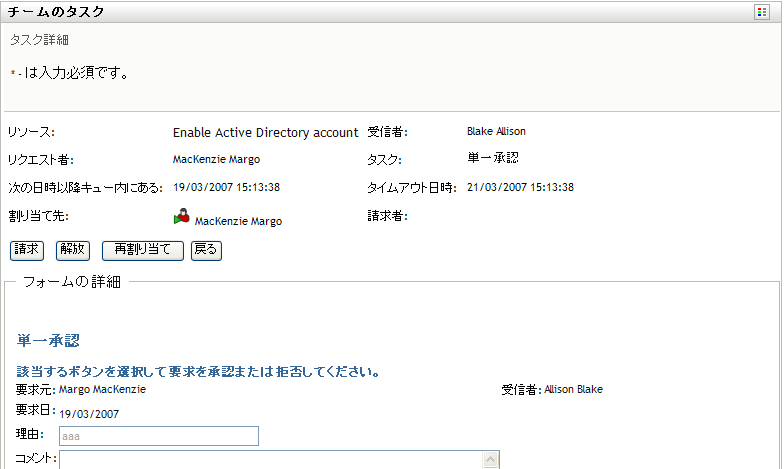Click the 単一承認 form heading
The image size is (784, 469).
(48, 341)
